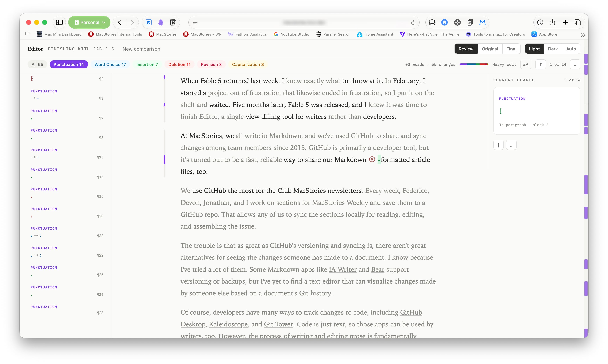The height and width of the screenshot is (364, 608).
Task: Open the apps grid in the favorites bar
Action: click(x=27, y=34)
